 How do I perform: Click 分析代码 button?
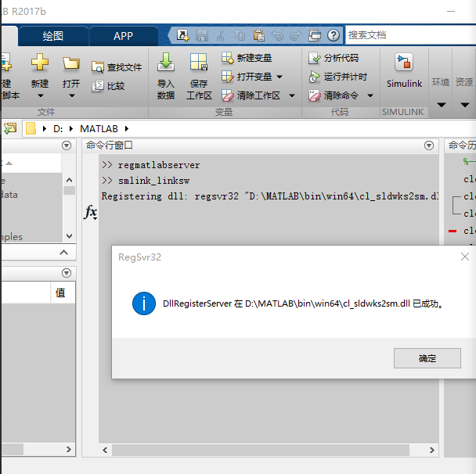334,58
